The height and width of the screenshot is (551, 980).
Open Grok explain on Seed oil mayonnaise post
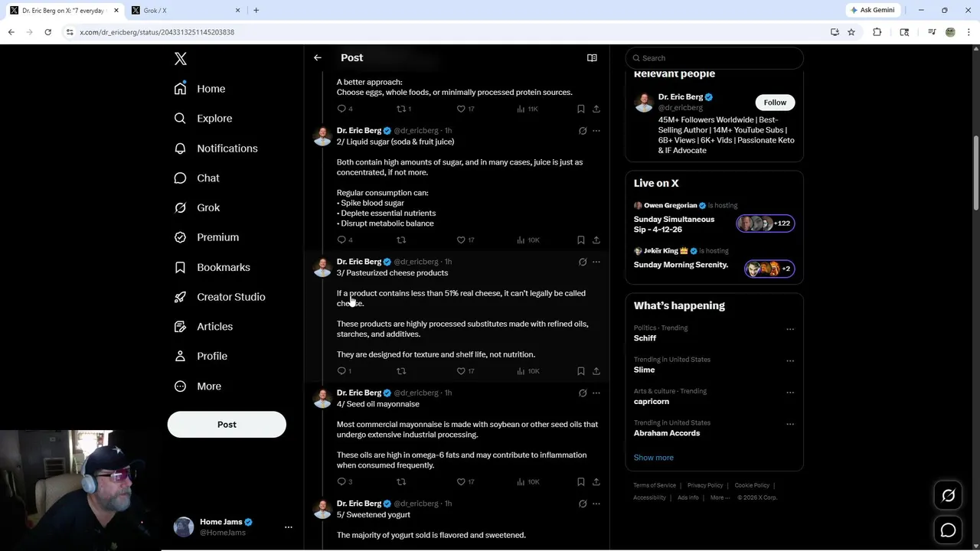click(583, 393)
